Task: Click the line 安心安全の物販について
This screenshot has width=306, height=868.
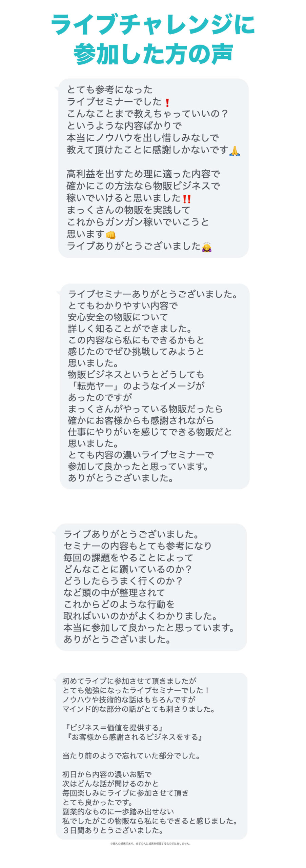Action: coord(118,317)
